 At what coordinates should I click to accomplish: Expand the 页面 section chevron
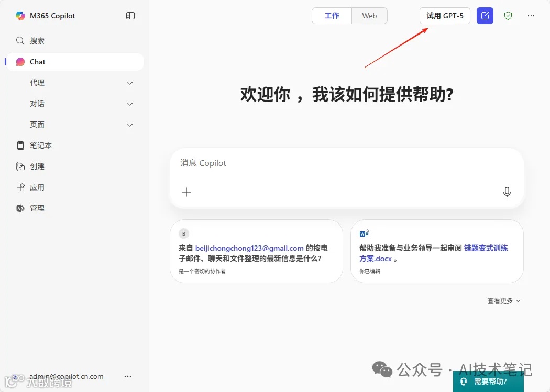click(130, 125)
